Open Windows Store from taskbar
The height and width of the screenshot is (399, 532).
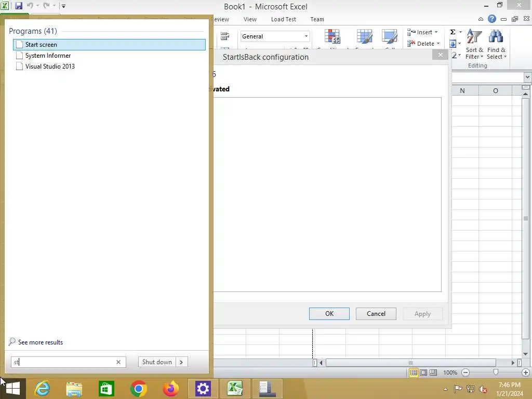click(106, 389)
